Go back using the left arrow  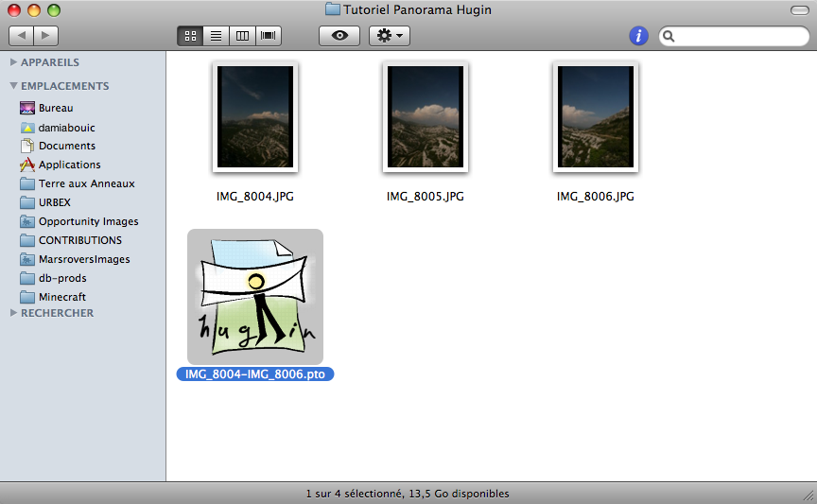(x=22, y=36)
